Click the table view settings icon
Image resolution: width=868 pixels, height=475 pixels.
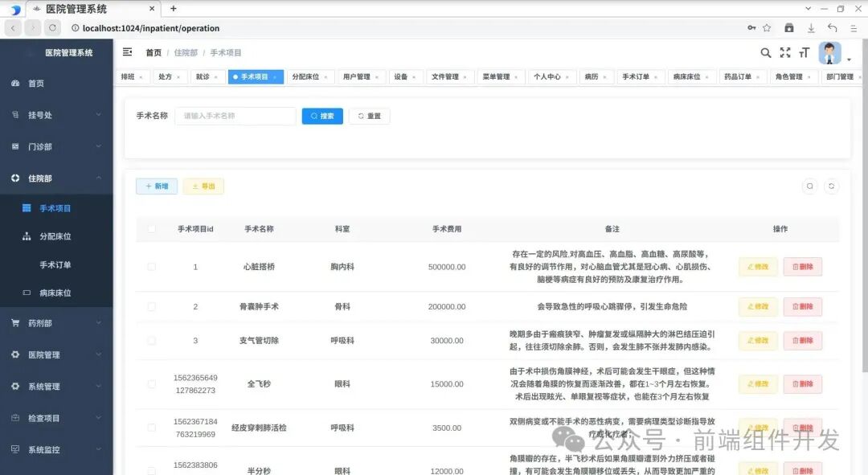(x=810, y=186)
